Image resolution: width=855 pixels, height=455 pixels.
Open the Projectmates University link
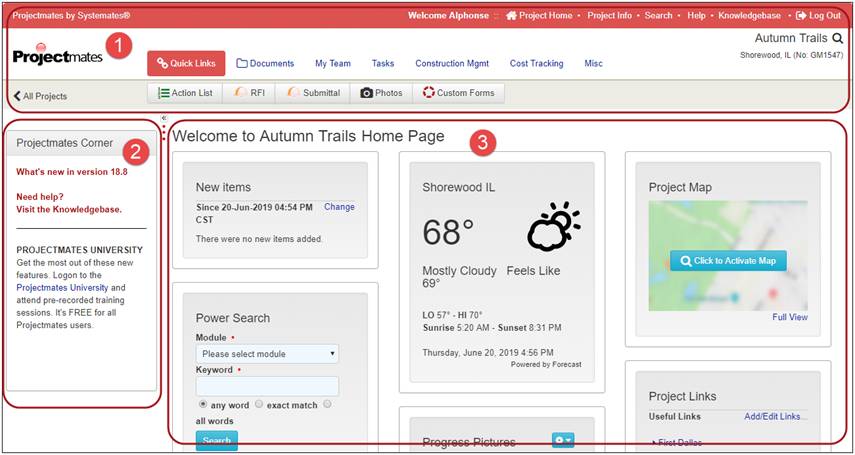(x=62, y=288)
